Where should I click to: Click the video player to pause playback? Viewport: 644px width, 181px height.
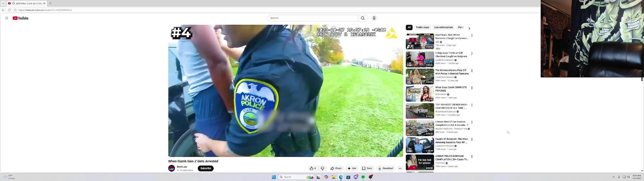point(286,91)
